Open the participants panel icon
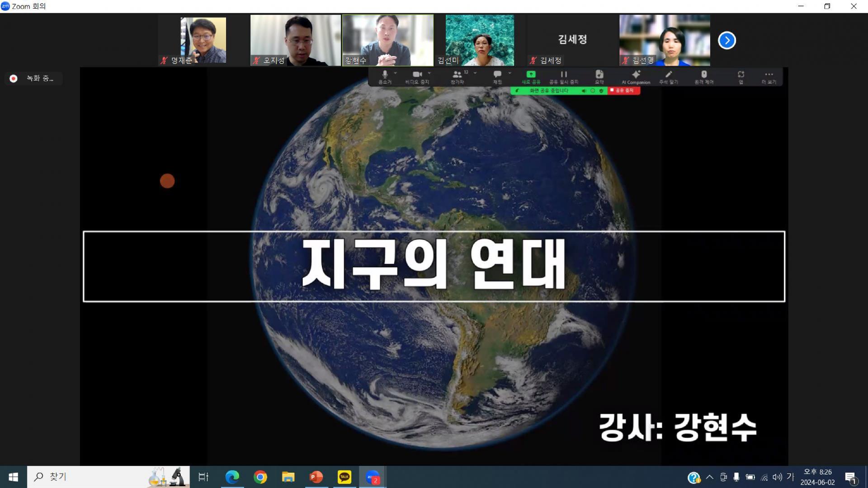This screenshot has height=488, width=868. click(457, 75)
